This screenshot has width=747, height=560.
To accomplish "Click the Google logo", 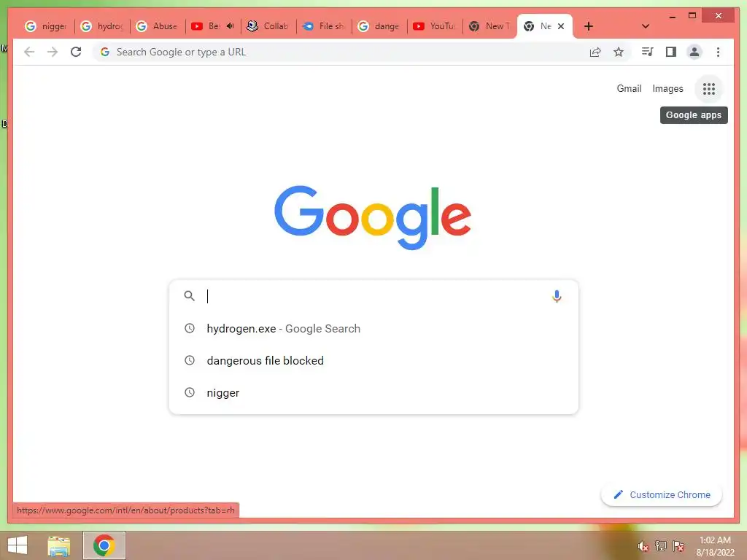I will tap(373, 217).
